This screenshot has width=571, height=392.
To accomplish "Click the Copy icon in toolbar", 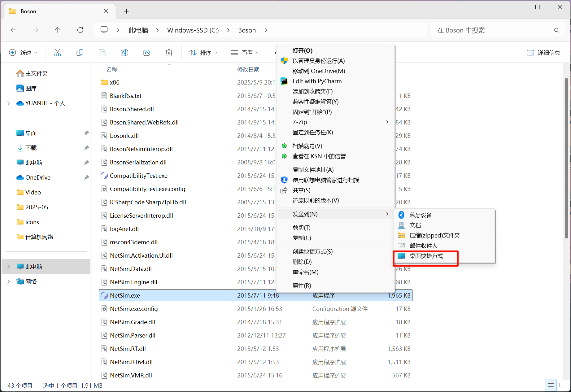I will 80,53.
